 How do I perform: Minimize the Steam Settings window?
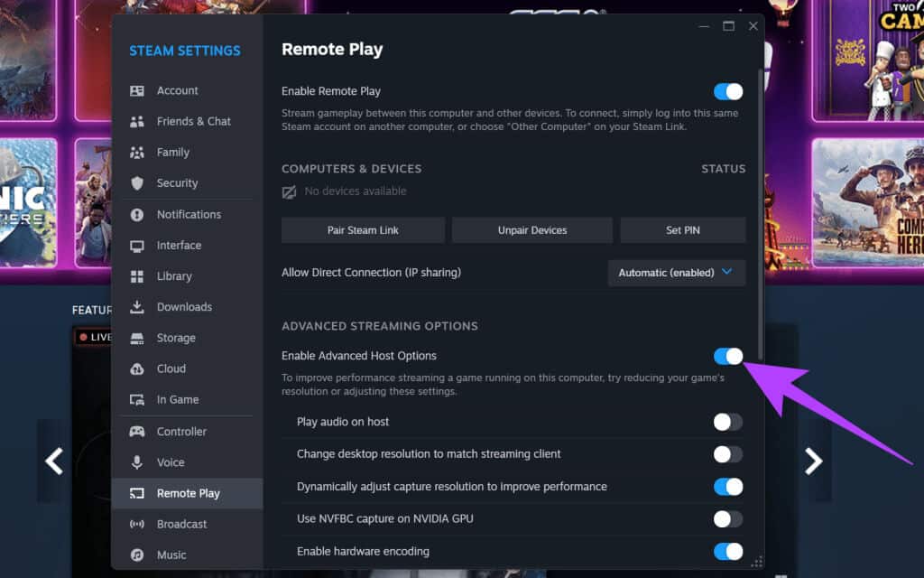(x=704, y=26)
